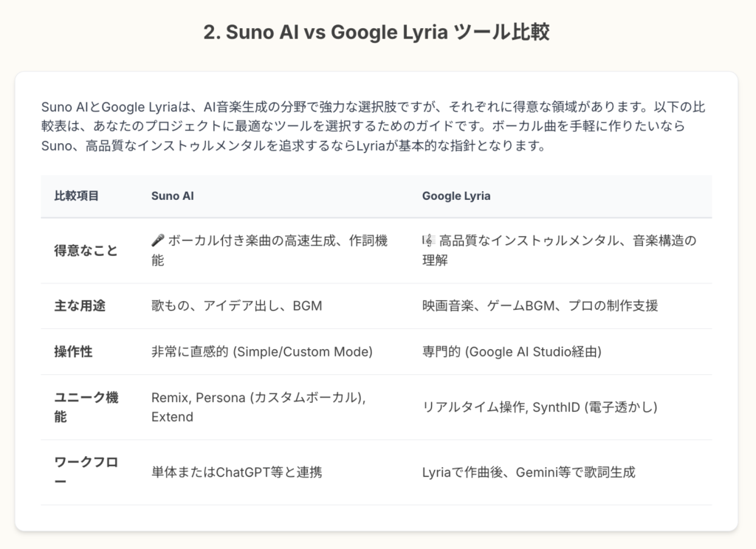Image resolution: width=756 pixels, height=549 pixels.
Task: Click the 'ユニーク機能' row label
Action: pos(86,407)
